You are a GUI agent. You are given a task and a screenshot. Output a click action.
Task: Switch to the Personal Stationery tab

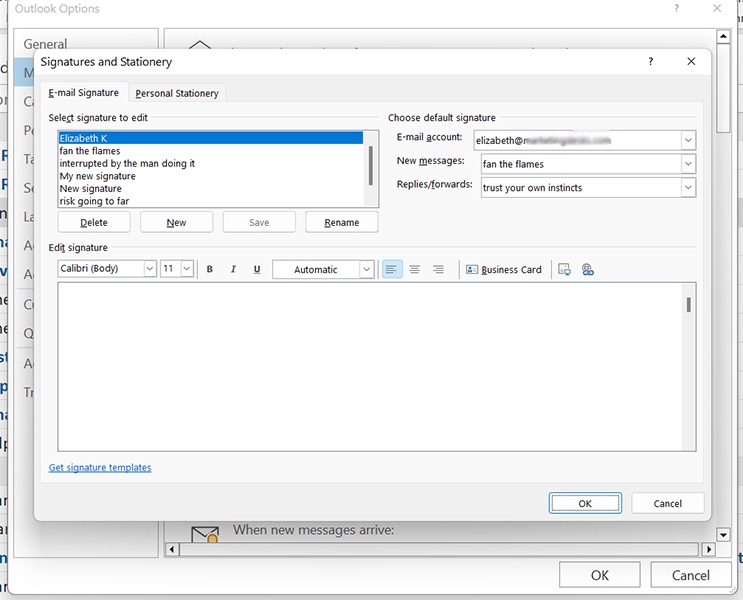177,93
